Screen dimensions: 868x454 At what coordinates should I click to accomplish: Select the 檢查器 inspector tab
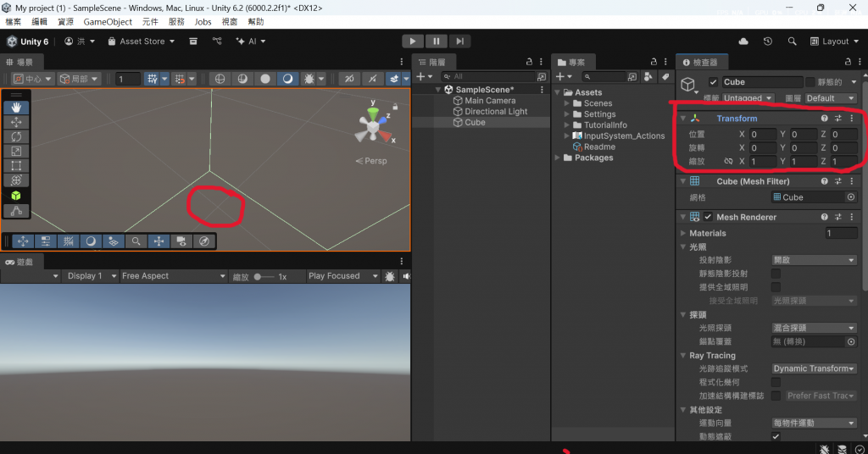click(x=701, y=63)
